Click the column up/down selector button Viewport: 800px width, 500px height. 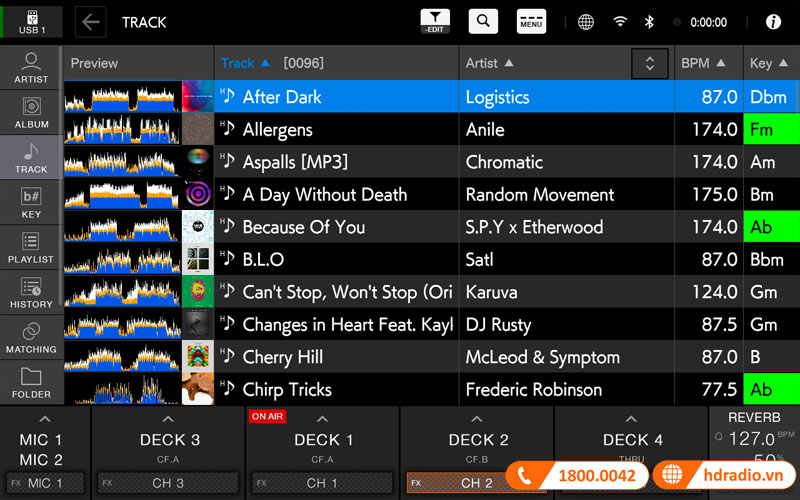[649, 63]
